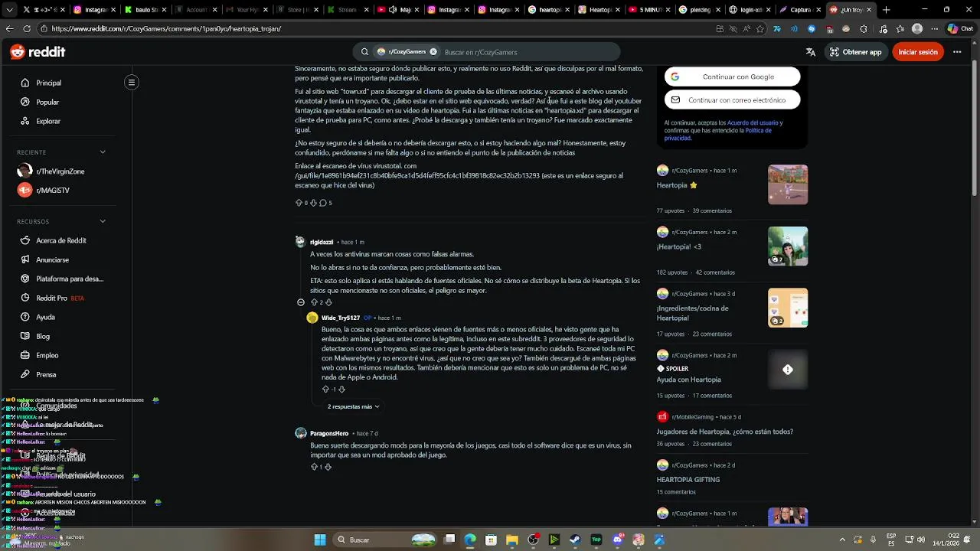Click the Iniciar sesión button

917,52
